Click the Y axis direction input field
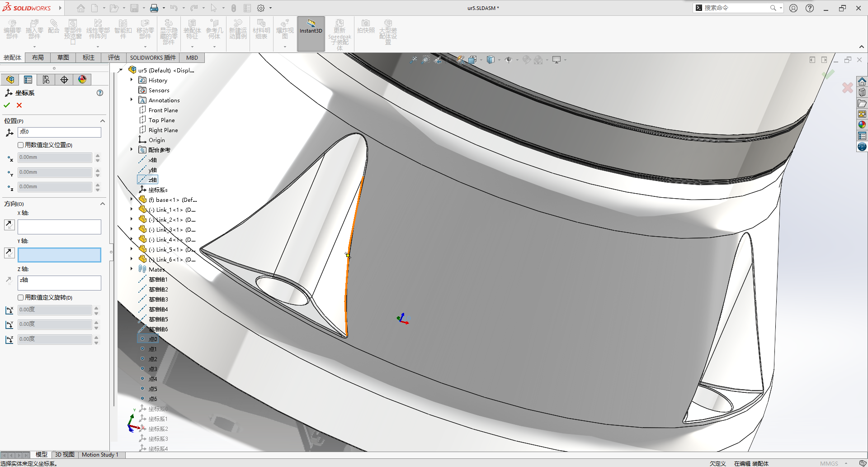868x467 pixels. pyautogui.click(x=59, y=255)
